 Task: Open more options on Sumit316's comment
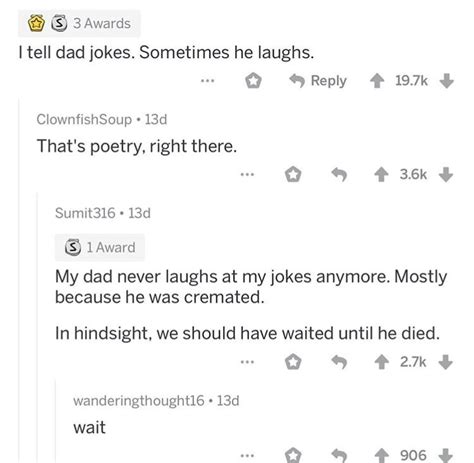248,362
